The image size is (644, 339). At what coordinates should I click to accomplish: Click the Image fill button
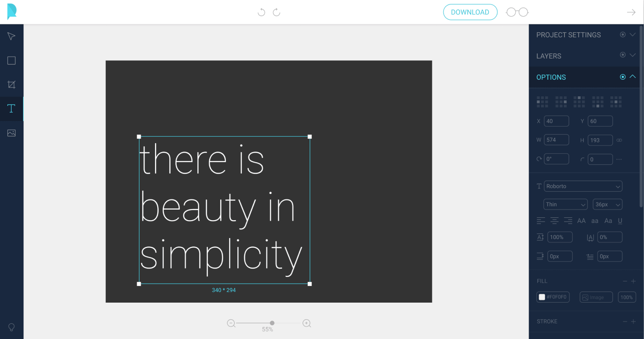[596, 297]
